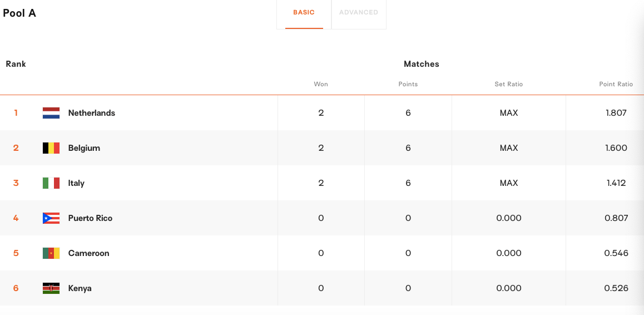Open the Belgium team link

point(84,147)
